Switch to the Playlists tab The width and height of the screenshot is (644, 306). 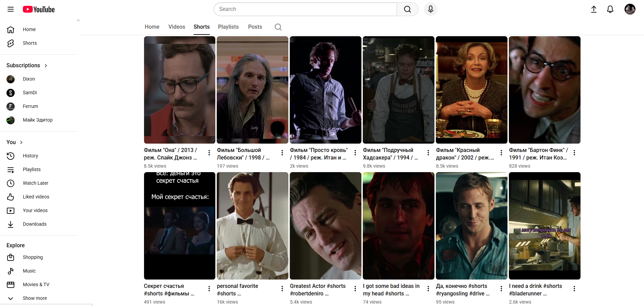click(x=228, y=27)
